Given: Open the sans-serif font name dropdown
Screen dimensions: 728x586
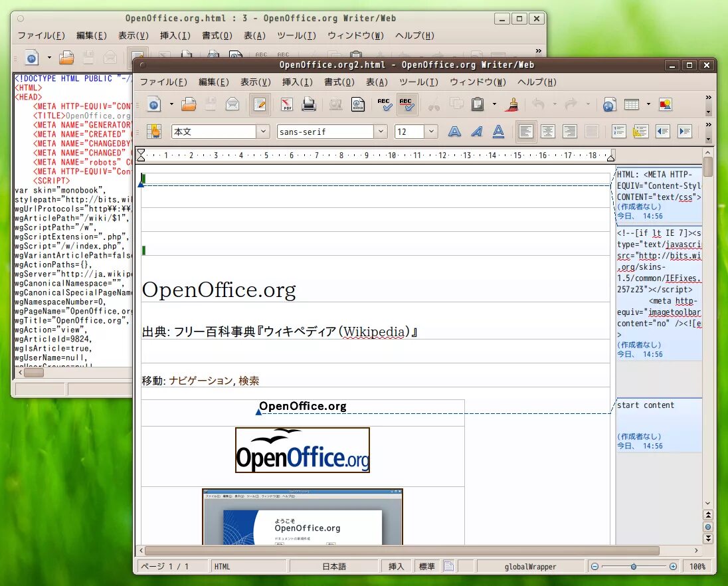Looking at the screenshot, I should (x=381, y=132).
